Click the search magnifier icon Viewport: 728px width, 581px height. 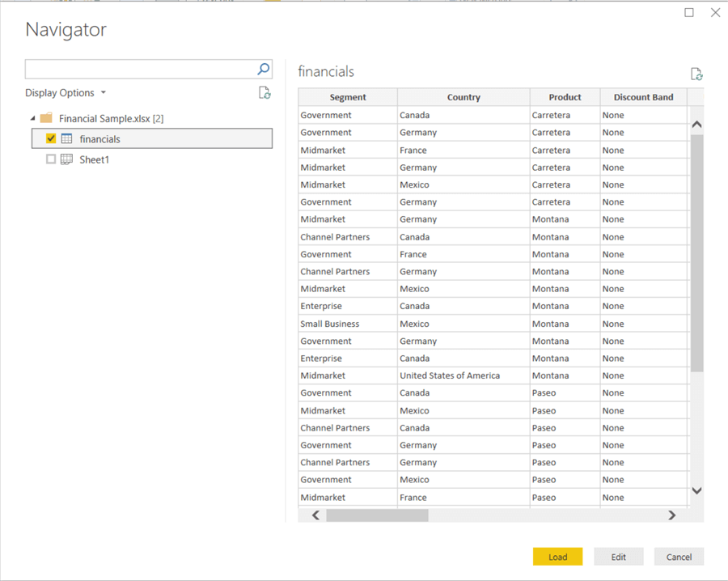pyautogui.click(x=263, y=70)
